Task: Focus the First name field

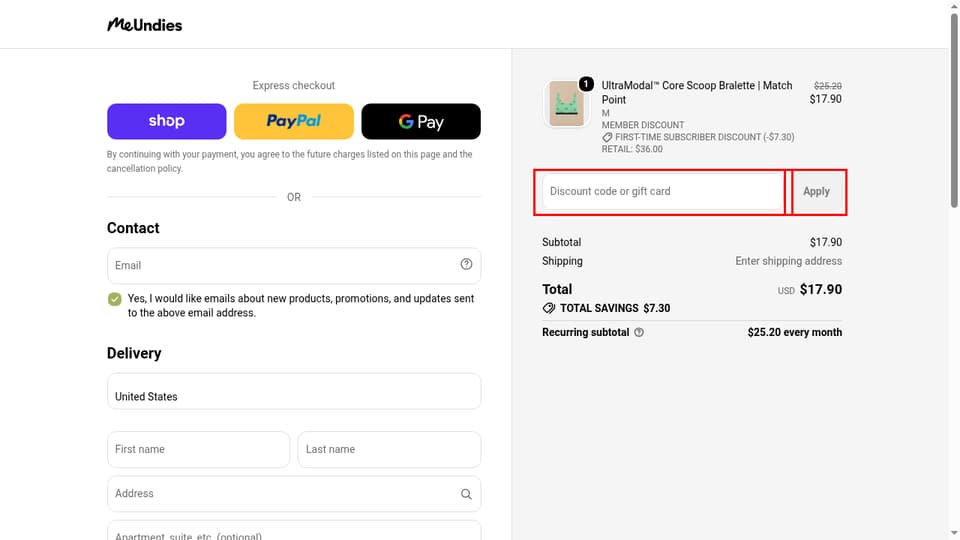Action: (x=198, y=449)
